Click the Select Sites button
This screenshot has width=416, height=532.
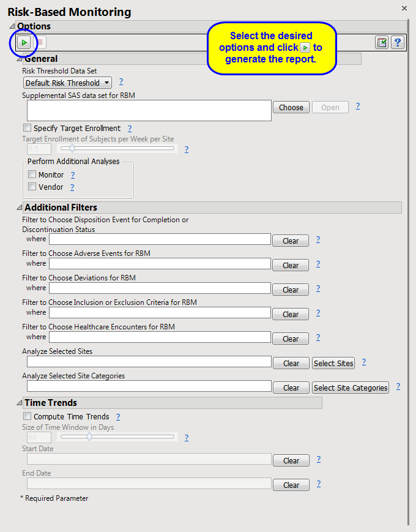coord(333,363)
